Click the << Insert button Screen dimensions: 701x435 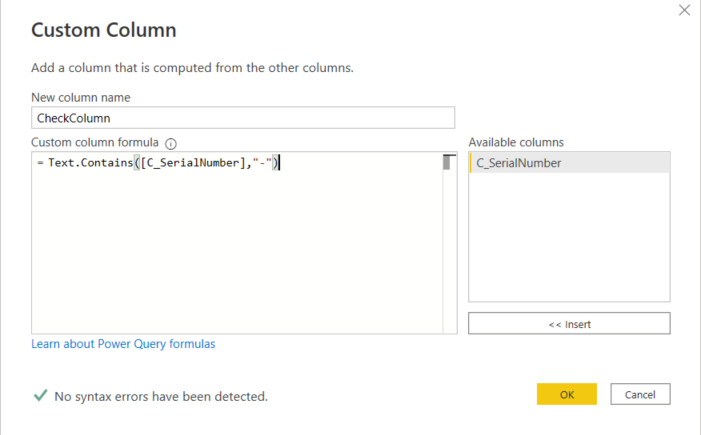(569, 324)
